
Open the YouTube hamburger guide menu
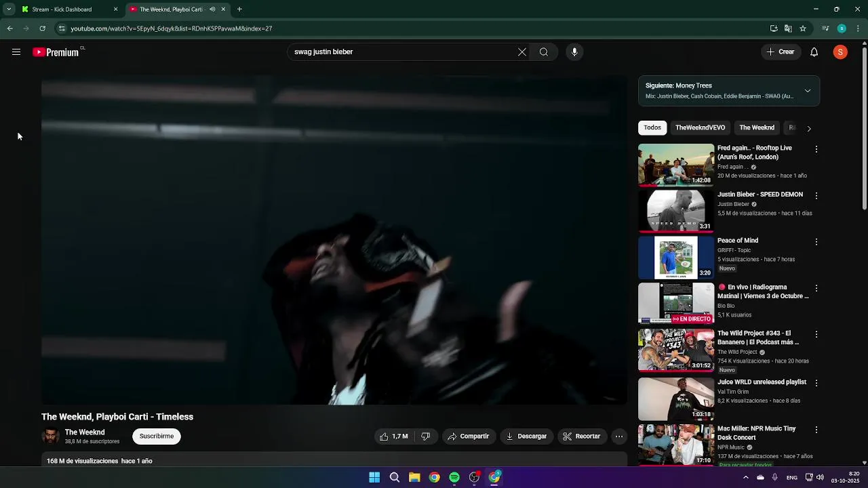click(x=16, y=52)
